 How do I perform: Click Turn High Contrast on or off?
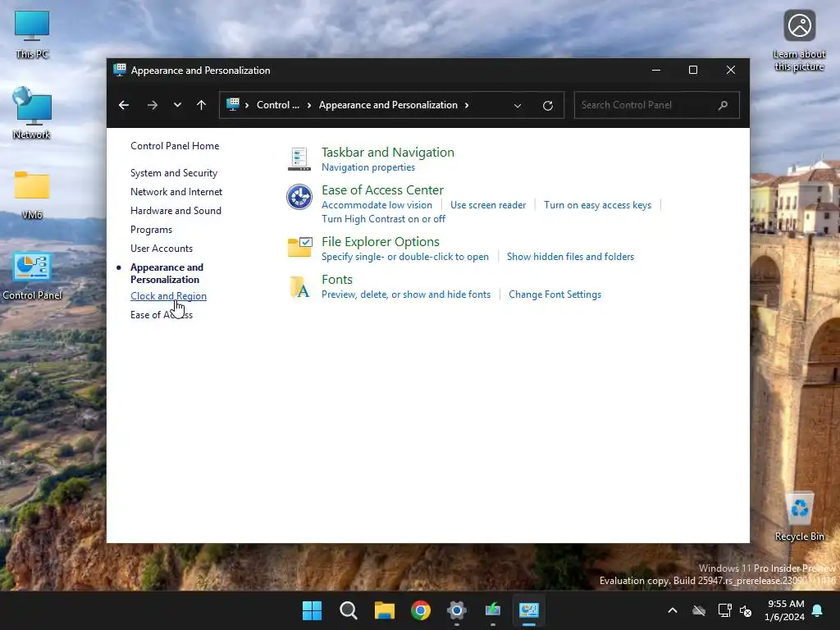(383, 218)
